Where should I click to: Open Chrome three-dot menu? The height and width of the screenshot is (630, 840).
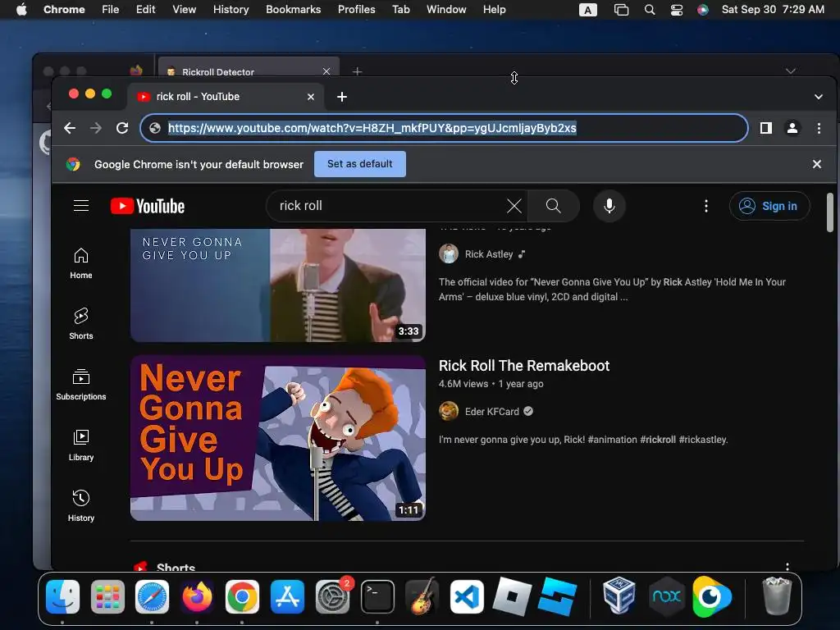click(x=819, y=128)
